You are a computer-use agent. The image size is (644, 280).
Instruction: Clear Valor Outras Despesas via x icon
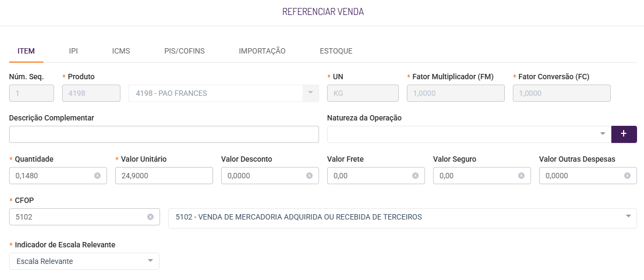pos(627,176)
